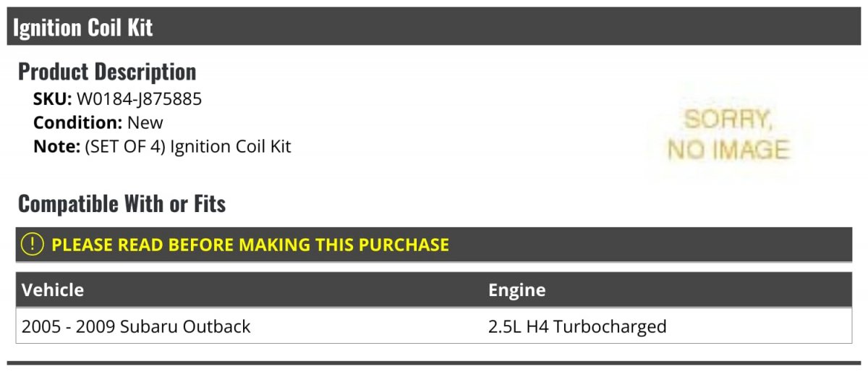868x372 pixels.
Task: Click the dark divider line below the table
Action: tap(434, 363)
